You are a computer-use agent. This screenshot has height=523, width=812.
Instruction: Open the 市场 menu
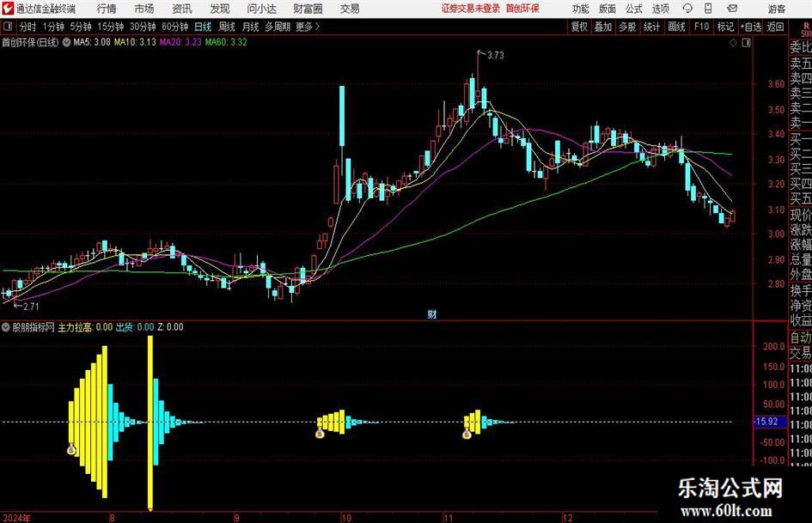pyautogui.click(x=144, y=9)
